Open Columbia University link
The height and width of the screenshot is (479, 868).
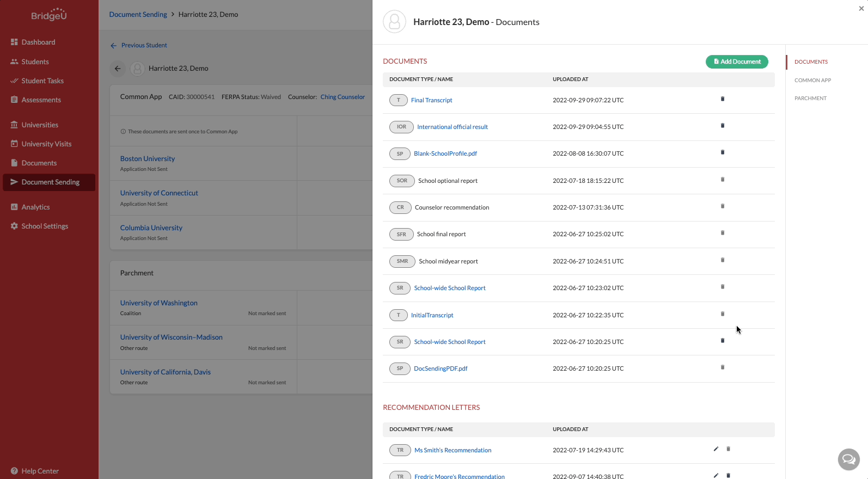(x=151, y=228)
